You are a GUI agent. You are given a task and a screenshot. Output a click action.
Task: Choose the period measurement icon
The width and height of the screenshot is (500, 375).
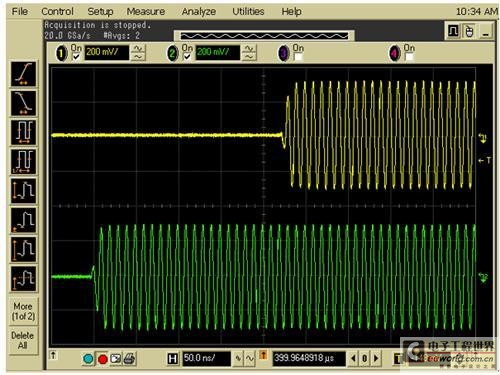(x=23, y=132)
